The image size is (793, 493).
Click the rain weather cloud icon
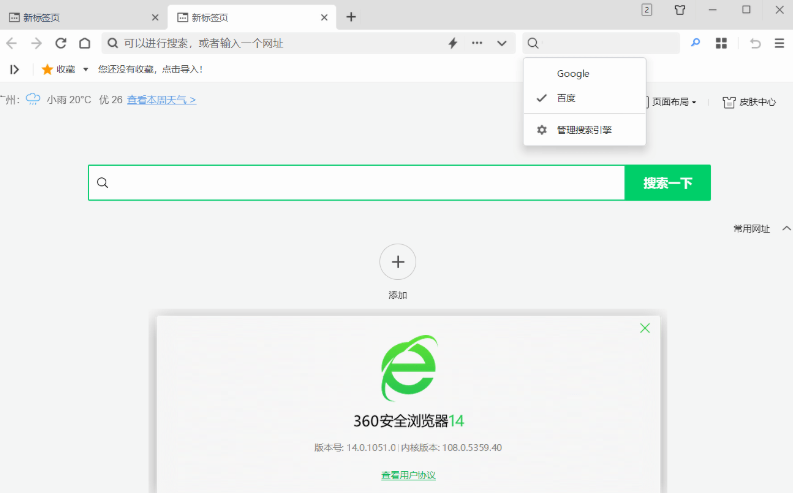point(33,99)
